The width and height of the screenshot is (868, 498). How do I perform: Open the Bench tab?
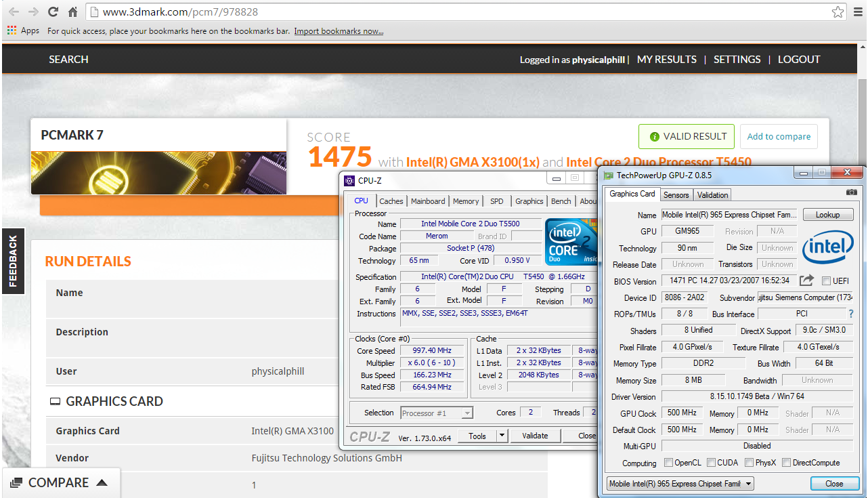point(561,201)
